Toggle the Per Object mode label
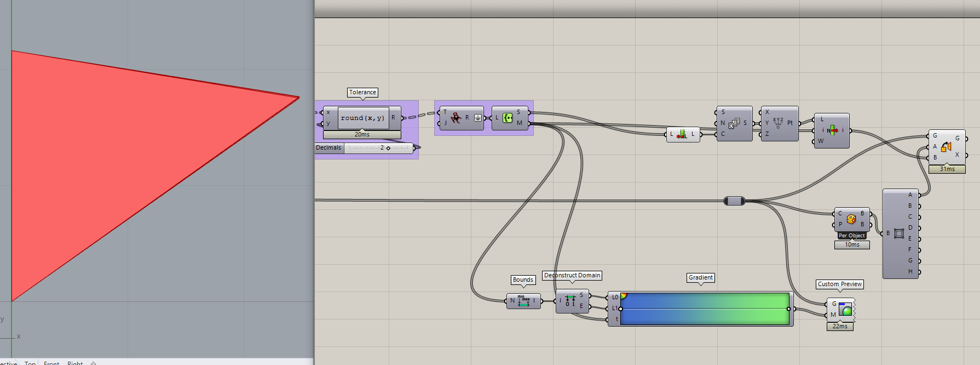The image size is (980, 365). [x=852, y=236]
